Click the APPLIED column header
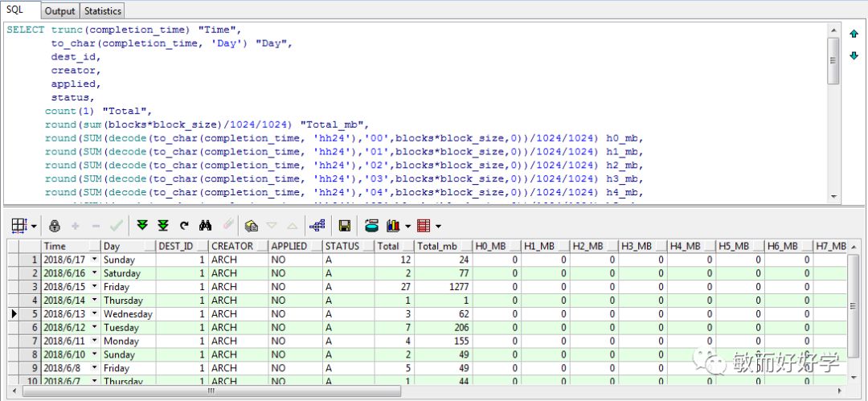The width and height of the screenshot is (868, 401). [x=295, y=246]
